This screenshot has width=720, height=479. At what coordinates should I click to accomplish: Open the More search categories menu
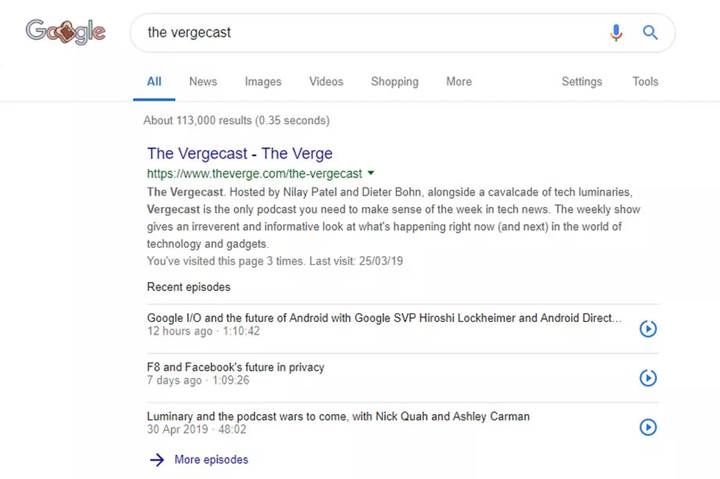click(459, 82)
